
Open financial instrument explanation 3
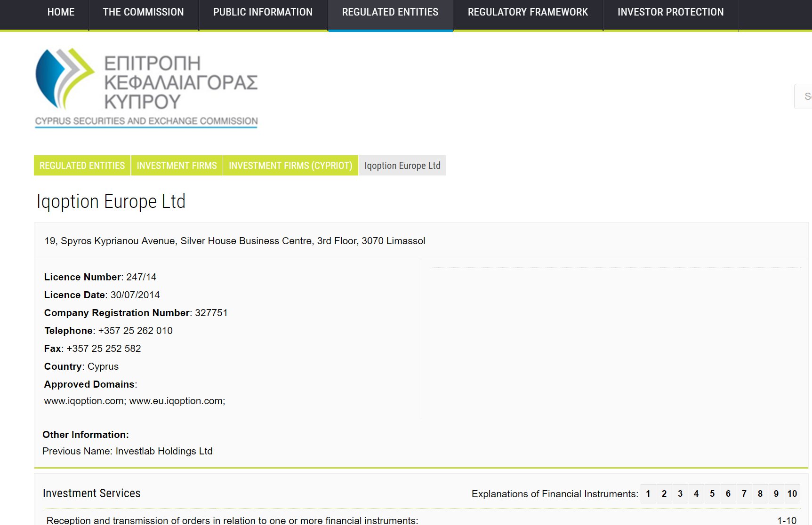(680, 494)
